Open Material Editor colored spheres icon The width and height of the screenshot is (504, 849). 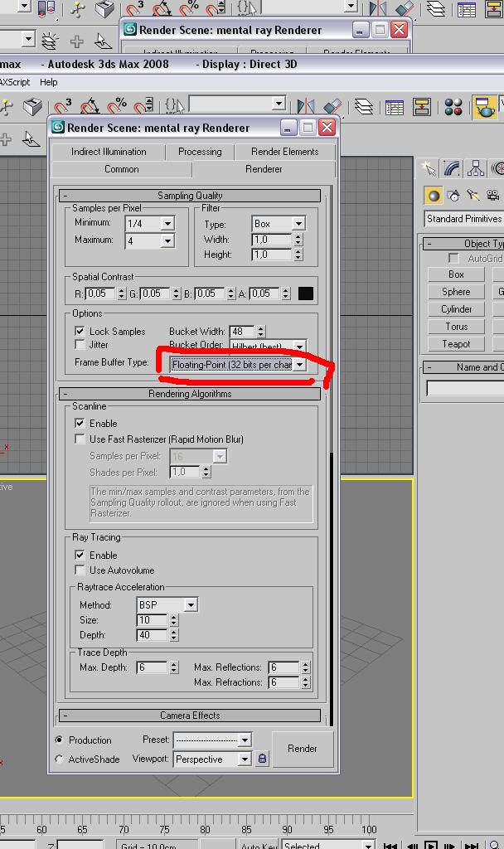pyautogui.click(x=453, y=107)
